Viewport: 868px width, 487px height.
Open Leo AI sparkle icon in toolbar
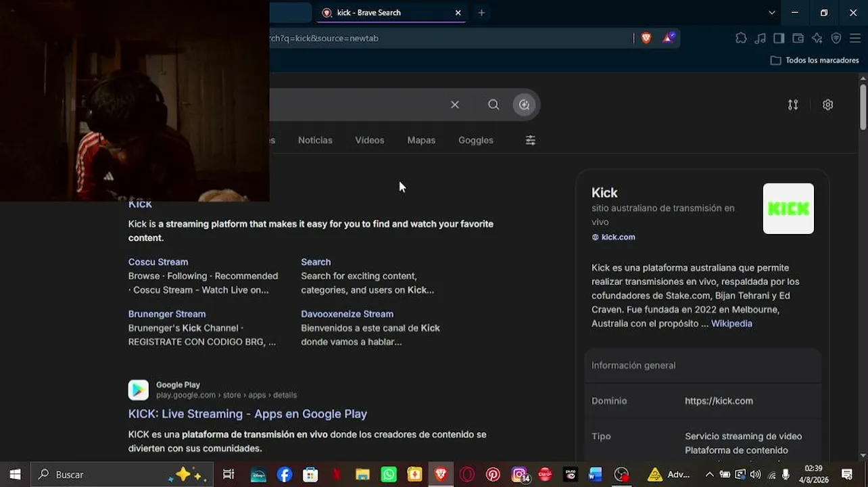coord(817,39)
